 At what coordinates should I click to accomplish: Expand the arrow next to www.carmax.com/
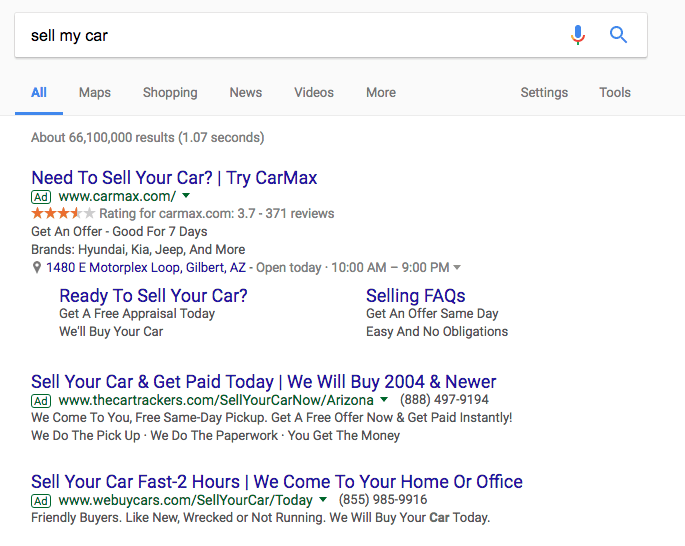point(186,197)
